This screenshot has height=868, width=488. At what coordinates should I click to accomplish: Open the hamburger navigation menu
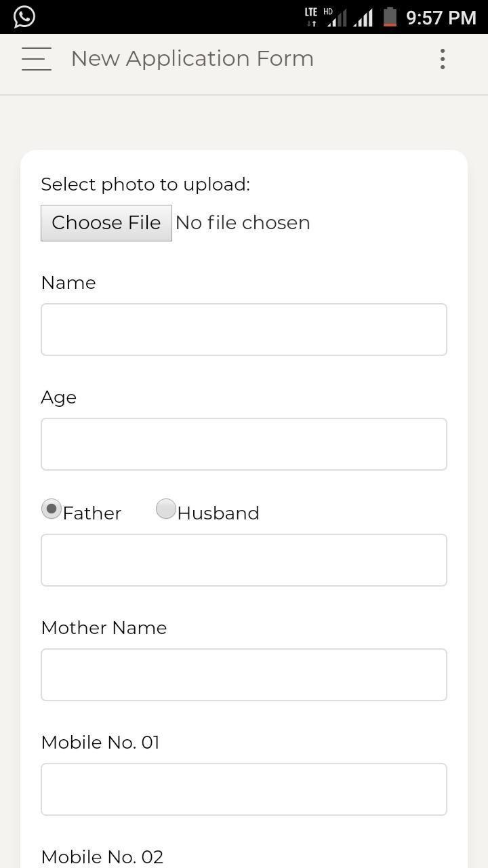pos(37,59)
